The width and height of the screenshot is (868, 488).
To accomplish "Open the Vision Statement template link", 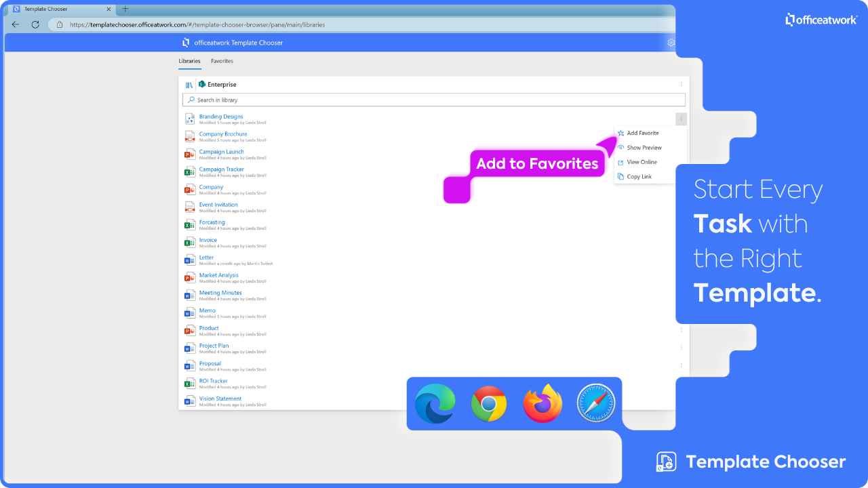I will point(220,399).
